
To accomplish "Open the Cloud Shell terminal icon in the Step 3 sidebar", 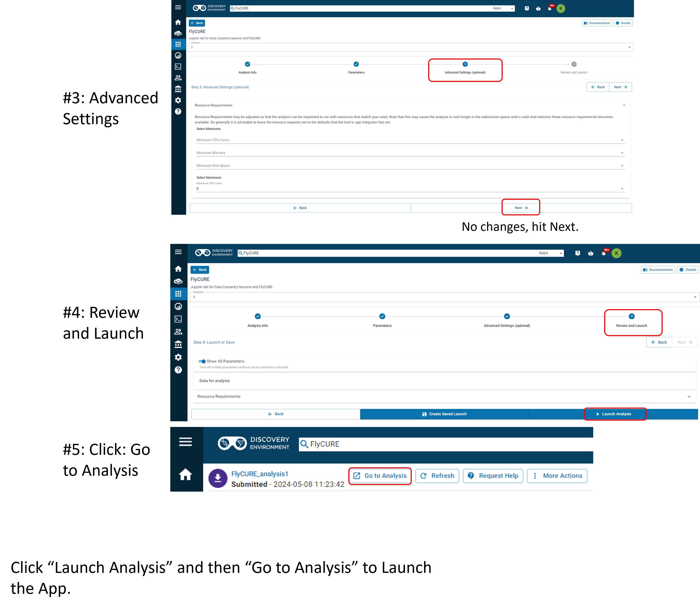I will [x=178, y=67].
